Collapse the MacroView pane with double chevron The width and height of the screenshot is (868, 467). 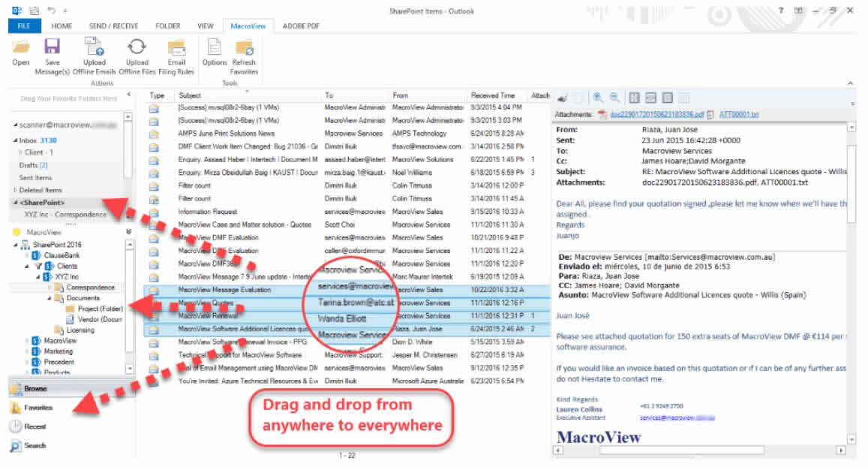pos(128,232)
